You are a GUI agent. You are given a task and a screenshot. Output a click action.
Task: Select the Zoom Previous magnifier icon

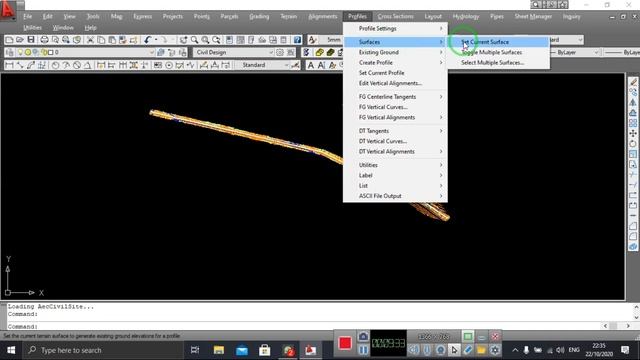(x=216, y=40)
